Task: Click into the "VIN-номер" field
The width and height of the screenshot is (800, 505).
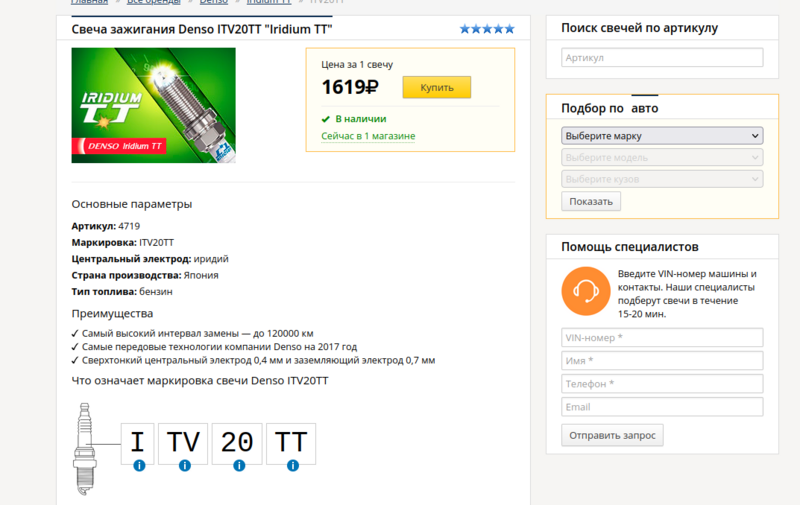Action: [662, 338]
